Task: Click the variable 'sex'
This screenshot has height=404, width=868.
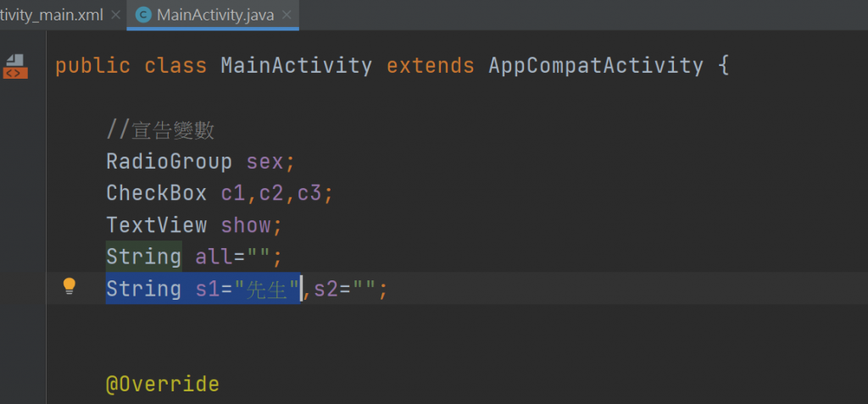Action: [x=264, y=162]
